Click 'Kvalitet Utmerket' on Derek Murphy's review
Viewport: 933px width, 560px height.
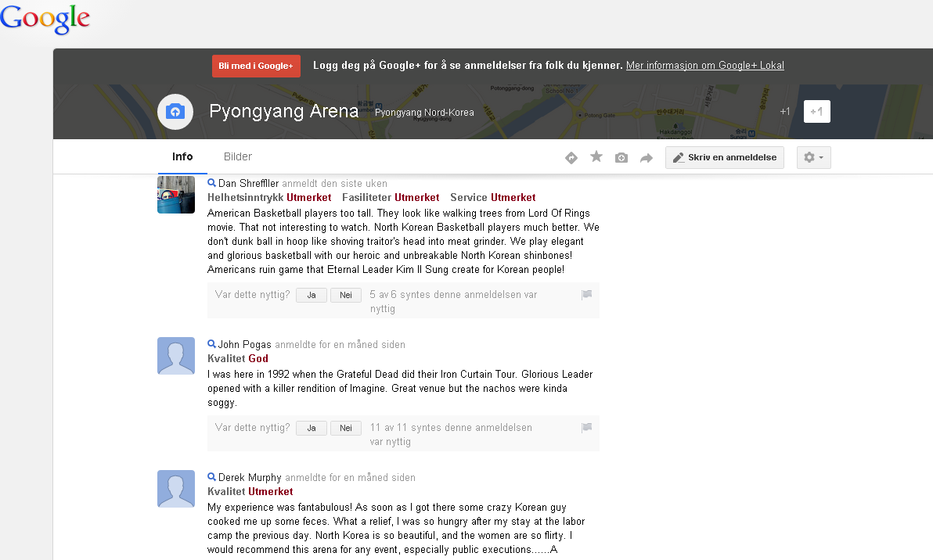click(250, 492)
